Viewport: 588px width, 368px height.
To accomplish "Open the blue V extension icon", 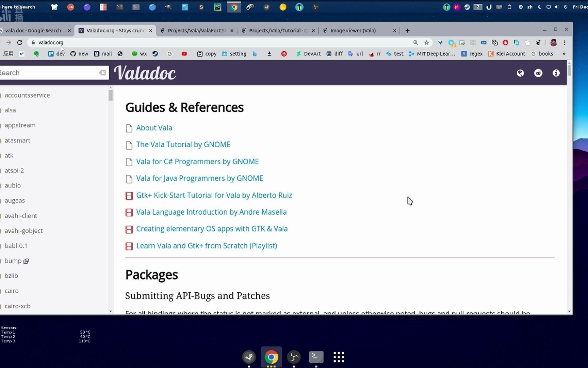I will tap(440, 43).
